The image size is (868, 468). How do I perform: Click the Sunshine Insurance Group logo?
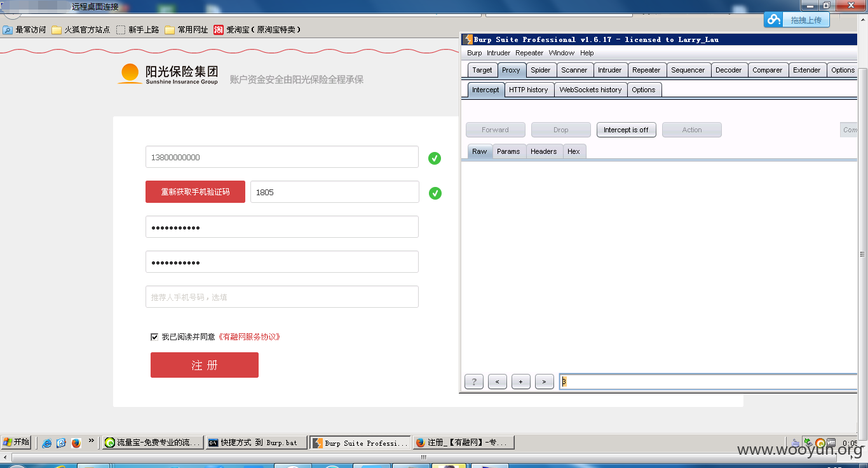[168, 74]
